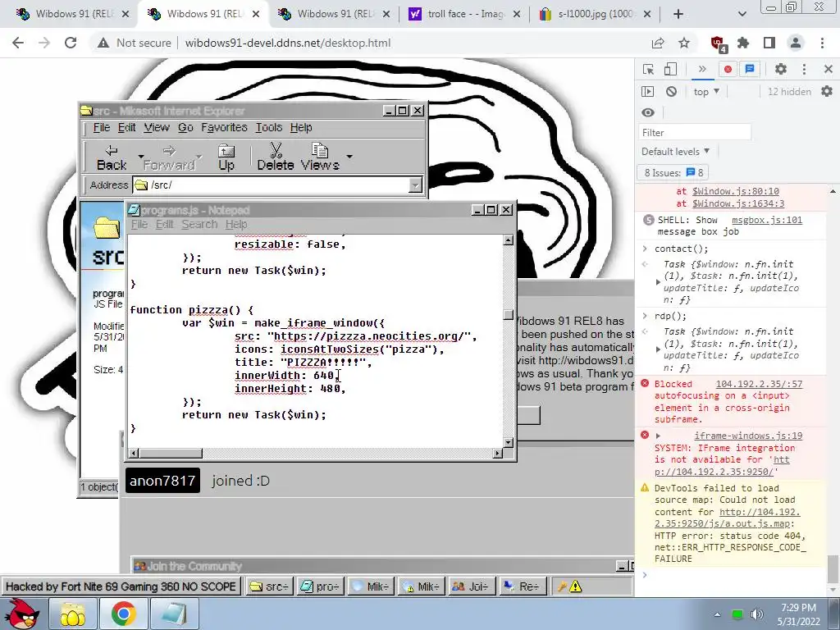Image resolution: width=840 pixels, height=630 pixels.
Task: Open DevTools settings gear
Action: 781,69
